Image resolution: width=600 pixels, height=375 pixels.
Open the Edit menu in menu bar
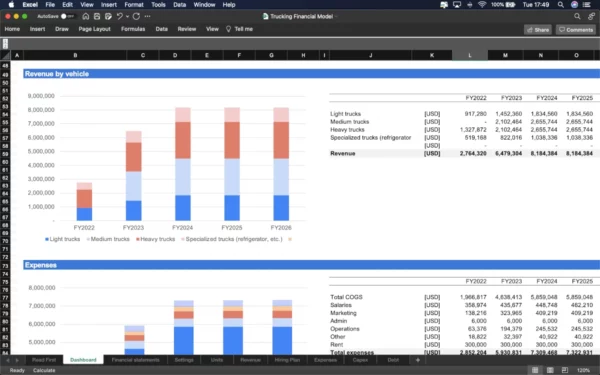67,5
